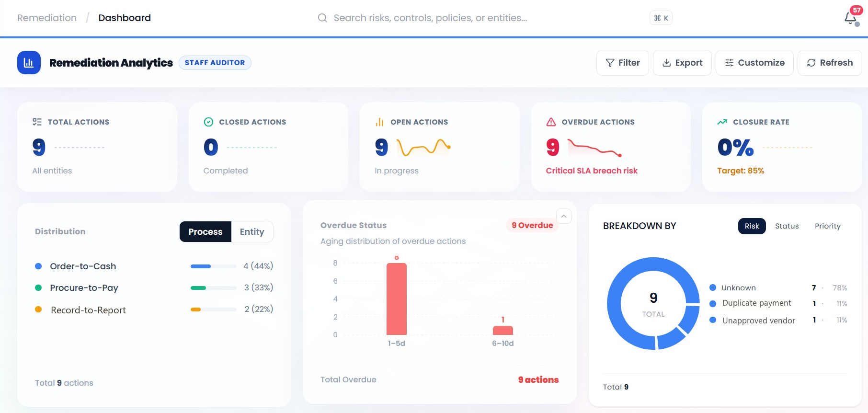Click the Overdue Actions sparkline
868x413 pixels.
point(594,148)
